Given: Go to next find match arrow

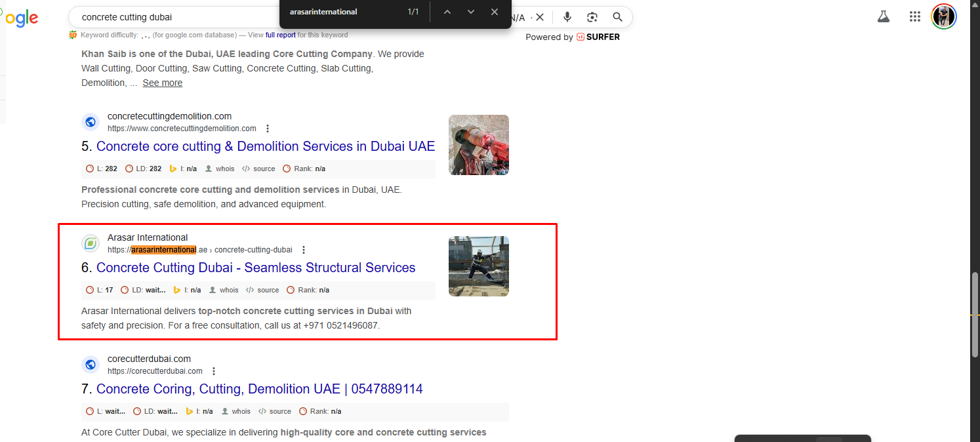Looking at the screenshot, I should pyautogui.click(x=471, y=12).
